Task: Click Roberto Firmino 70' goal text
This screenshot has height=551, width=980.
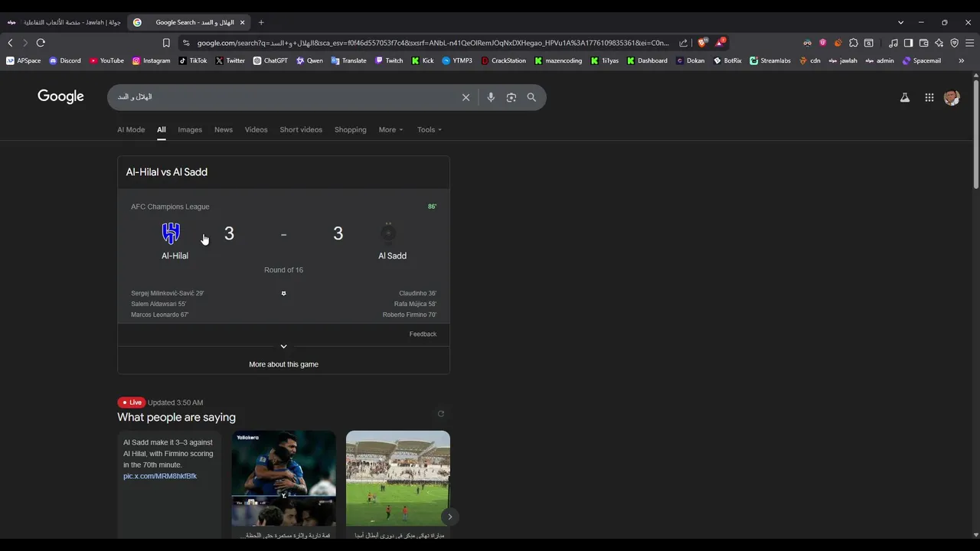Action: tap(410, 315)
